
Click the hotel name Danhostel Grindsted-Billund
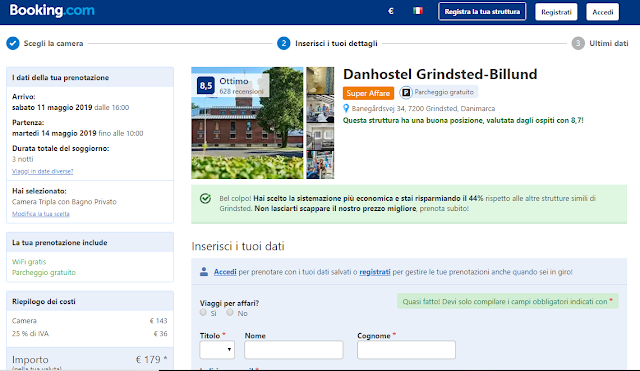(x=440, y=74)
